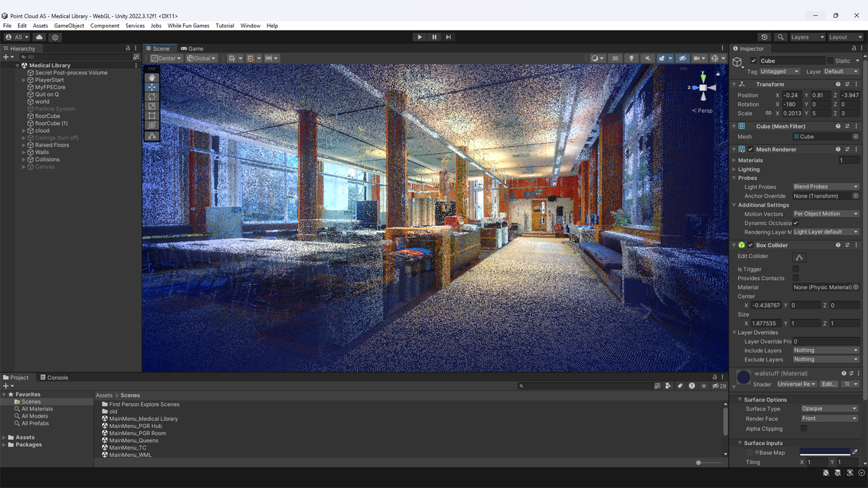This screenshot has width=868, height=488.
Task: Toggle 2D scene view mode
Action: click(615, 59)
